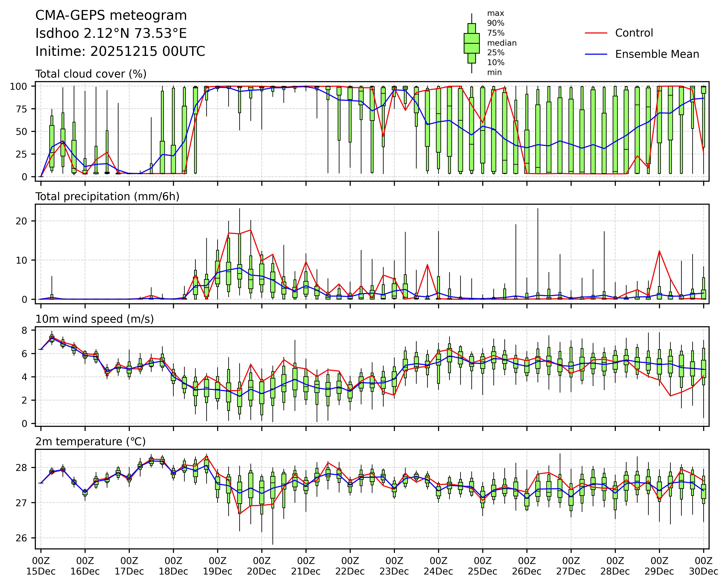Click the 'CMA-GEPS meteogram' title
Screen dimensions: 728x586
point(111,15)
